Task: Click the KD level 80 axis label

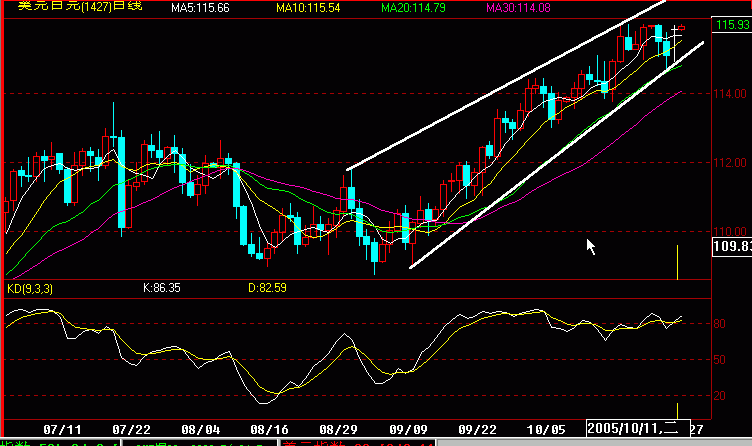Action: 719,324
